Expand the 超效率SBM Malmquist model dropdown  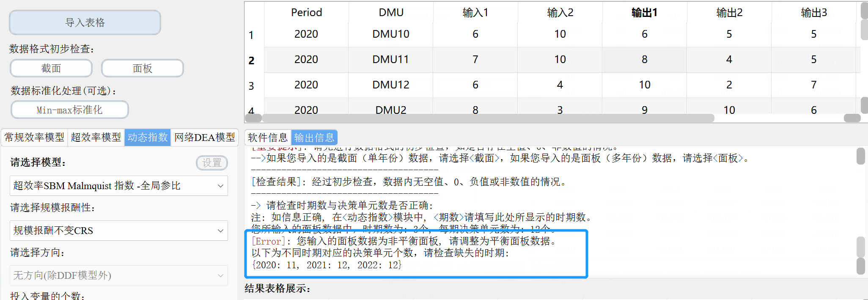[118, 186]
